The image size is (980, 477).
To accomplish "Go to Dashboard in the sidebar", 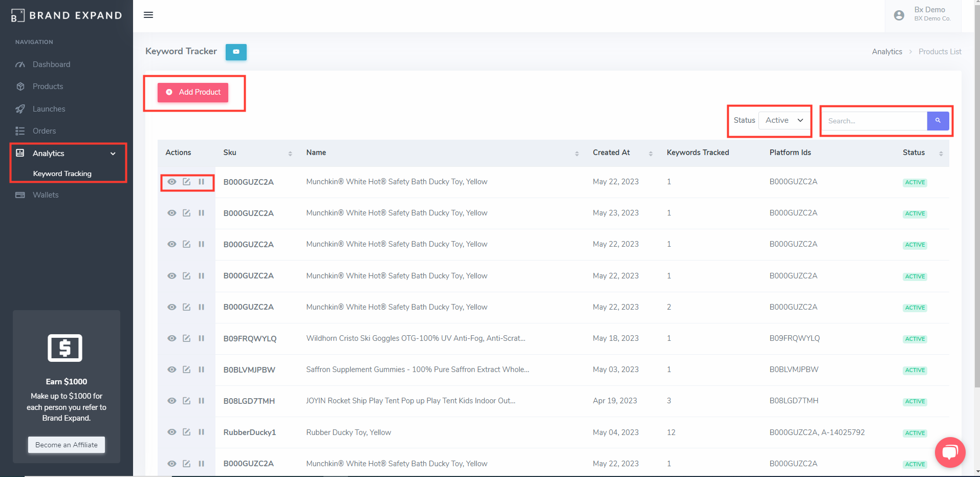I will click(51, 64).
